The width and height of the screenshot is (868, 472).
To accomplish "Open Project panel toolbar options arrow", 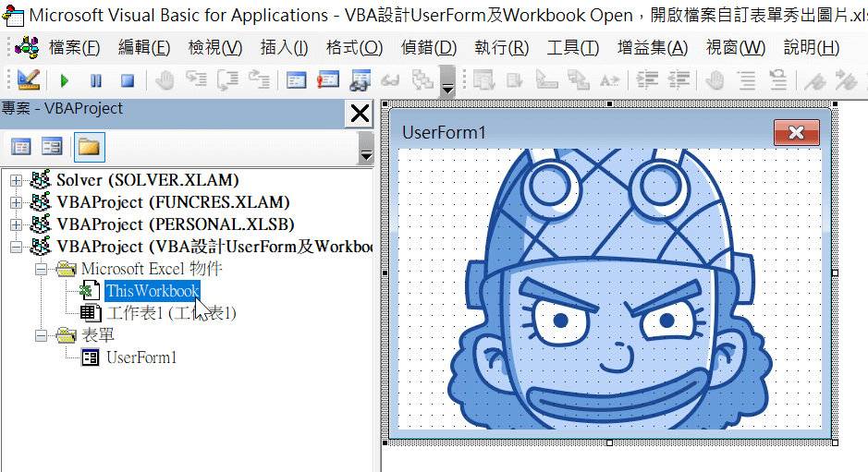I will click(x=366, y=148).
